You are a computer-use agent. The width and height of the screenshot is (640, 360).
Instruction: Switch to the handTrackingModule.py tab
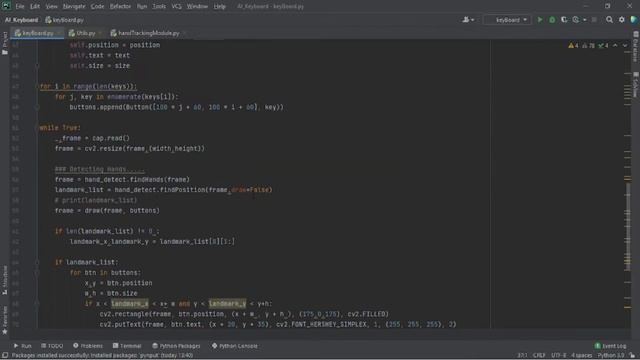pyautogui.click(x=148, y=33)
